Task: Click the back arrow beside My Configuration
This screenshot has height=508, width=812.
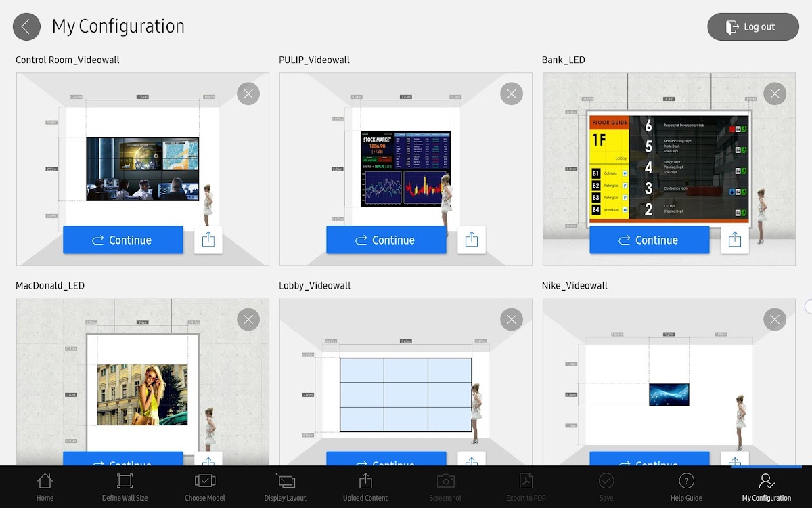Action: 26,27
